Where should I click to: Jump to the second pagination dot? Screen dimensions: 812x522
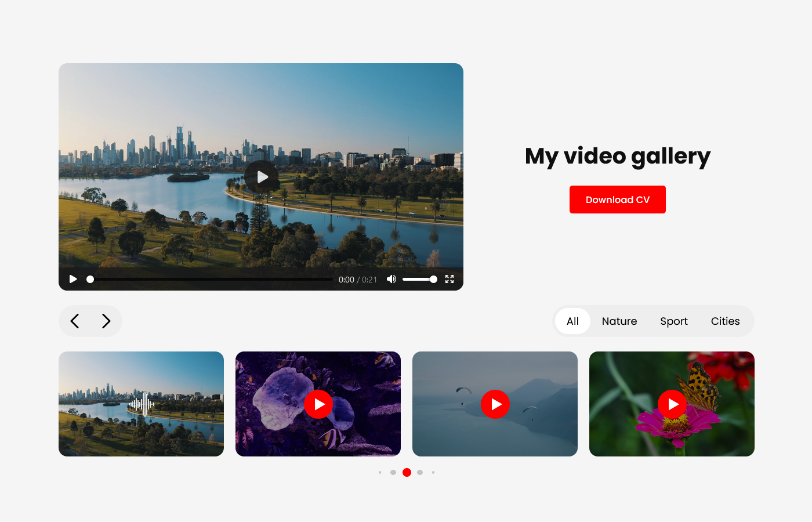393,472
